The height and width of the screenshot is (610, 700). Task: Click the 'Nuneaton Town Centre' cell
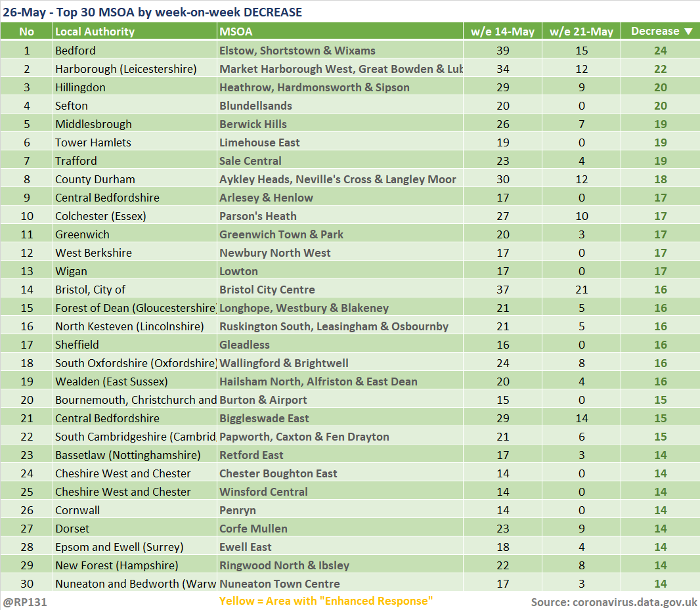(340, 584)
